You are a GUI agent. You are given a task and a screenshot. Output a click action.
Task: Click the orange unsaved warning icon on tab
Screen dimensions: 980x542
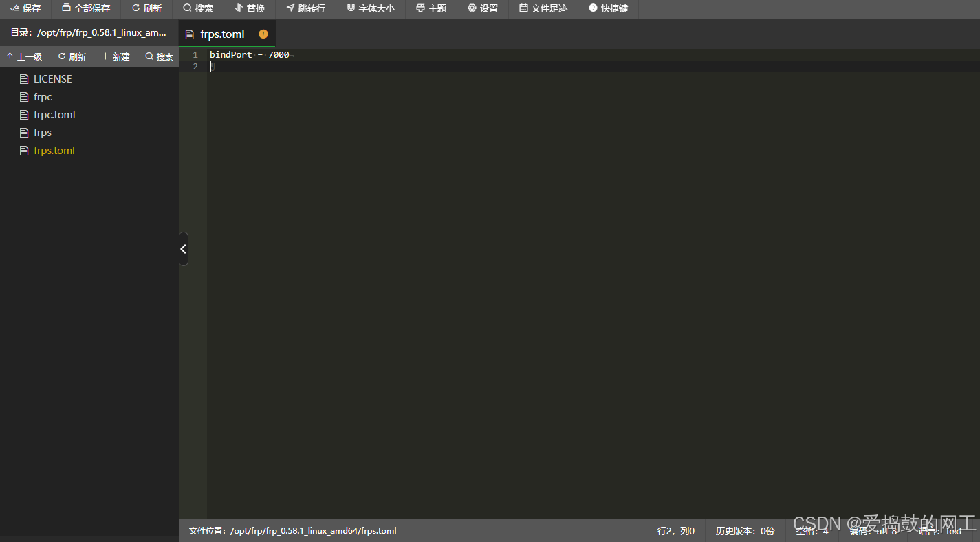[263, 34]
